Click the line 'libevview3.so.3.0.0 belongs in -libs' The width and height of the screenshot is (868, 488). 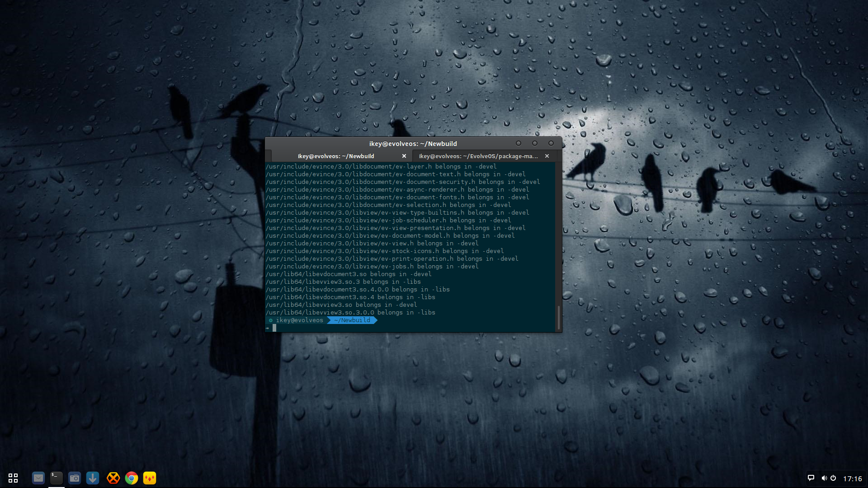tap(350, 313)
